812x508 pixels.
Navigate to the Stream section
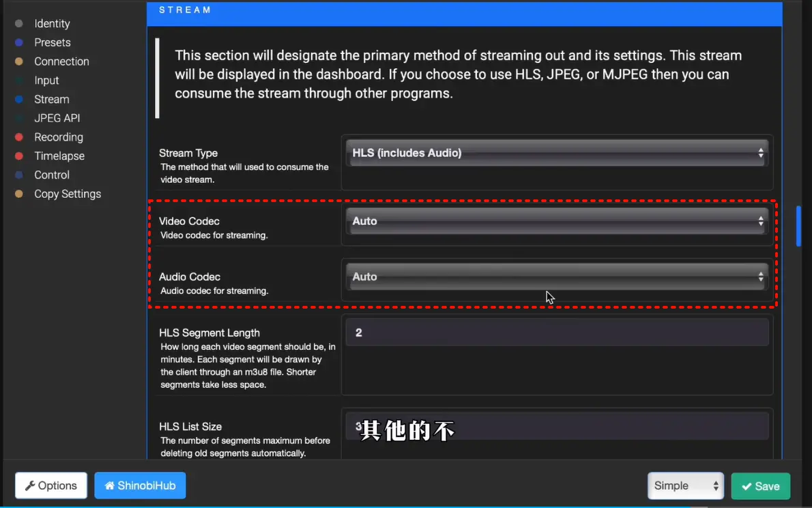(x=51, y=100)
